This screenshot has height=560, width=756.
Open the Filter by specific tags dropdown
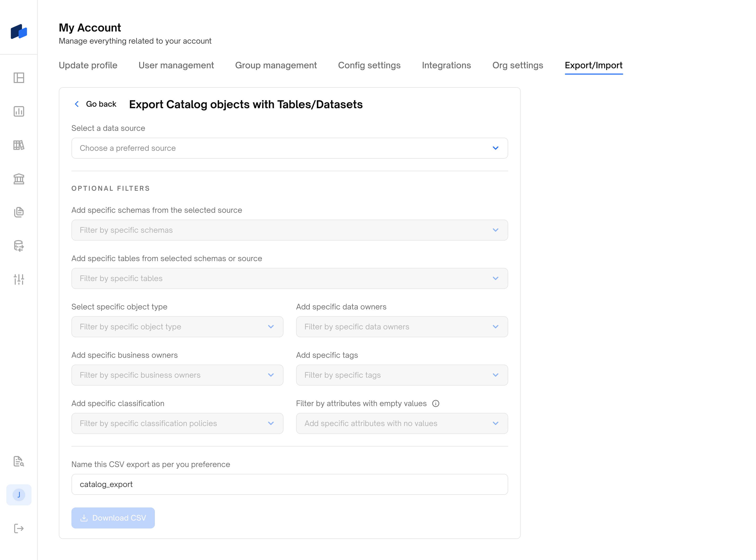click(402, 375)
